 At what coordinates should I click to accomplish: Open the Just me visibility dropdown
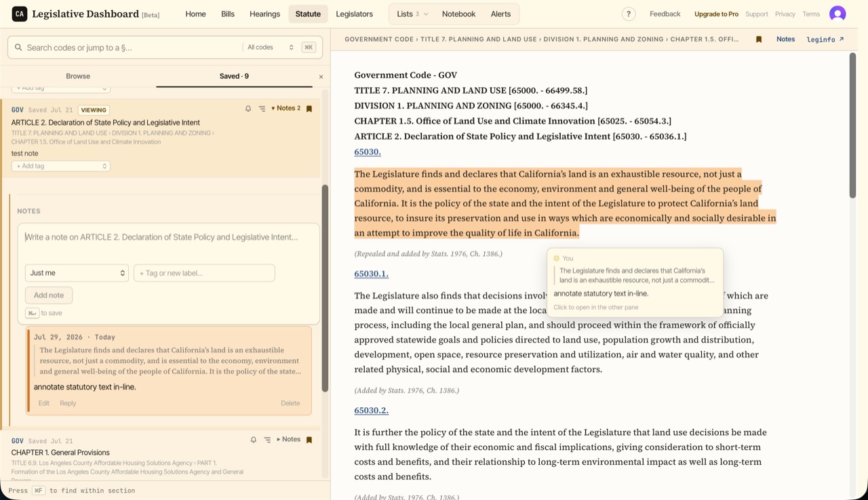click(77, 273)
